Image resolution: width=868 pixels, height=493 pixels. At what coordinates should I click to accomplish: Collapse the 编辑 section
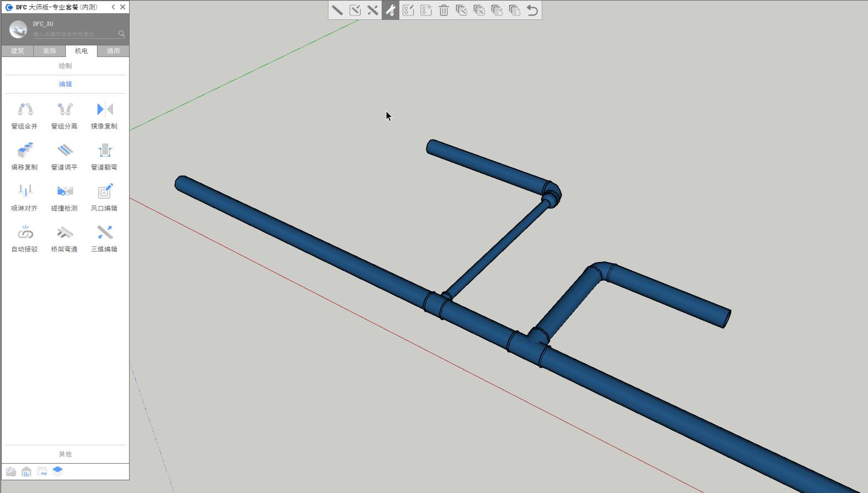point(65,84)
